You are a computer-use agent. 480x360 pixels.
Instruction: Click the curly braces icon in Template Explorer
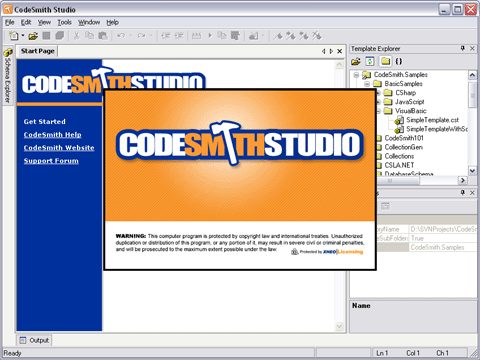pyautogui.click(x=399, y=61)
